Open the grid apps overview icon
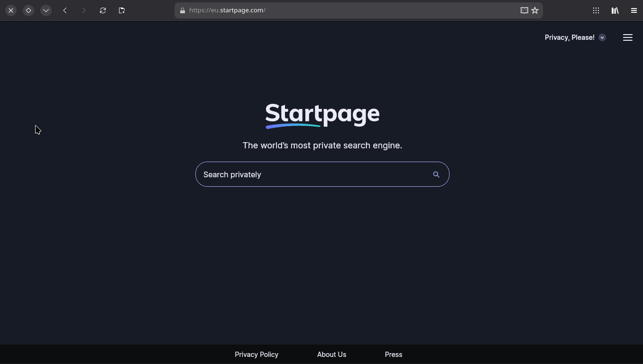 [x=596, y=10]
